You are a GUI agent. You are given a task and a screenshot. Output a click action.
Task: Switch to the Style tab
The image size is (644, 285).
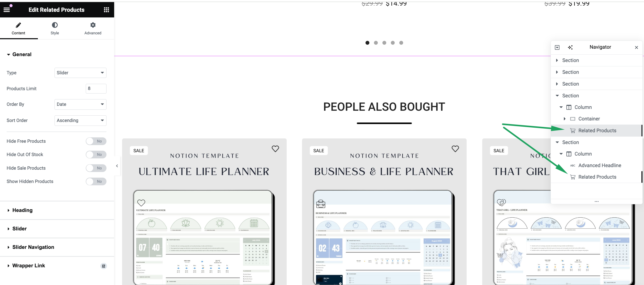pyautogui.click(x=55, y=28)
